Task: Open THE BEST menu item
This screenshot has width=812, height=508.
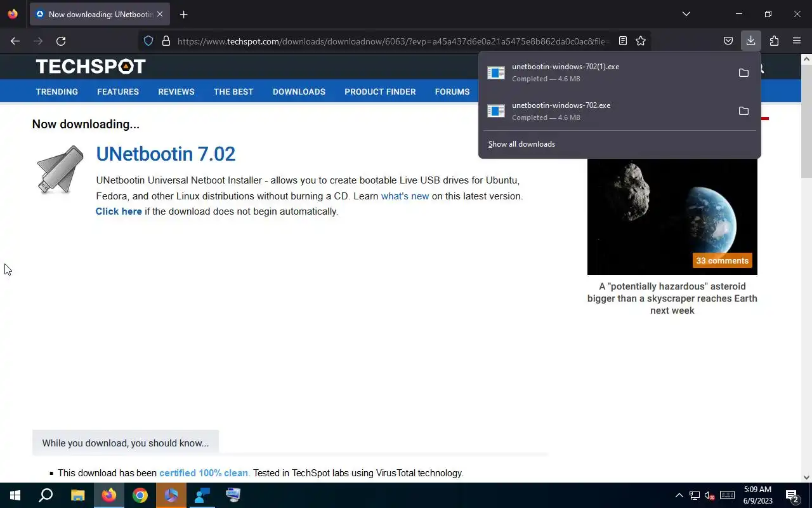Action: [x=233, y=91]
